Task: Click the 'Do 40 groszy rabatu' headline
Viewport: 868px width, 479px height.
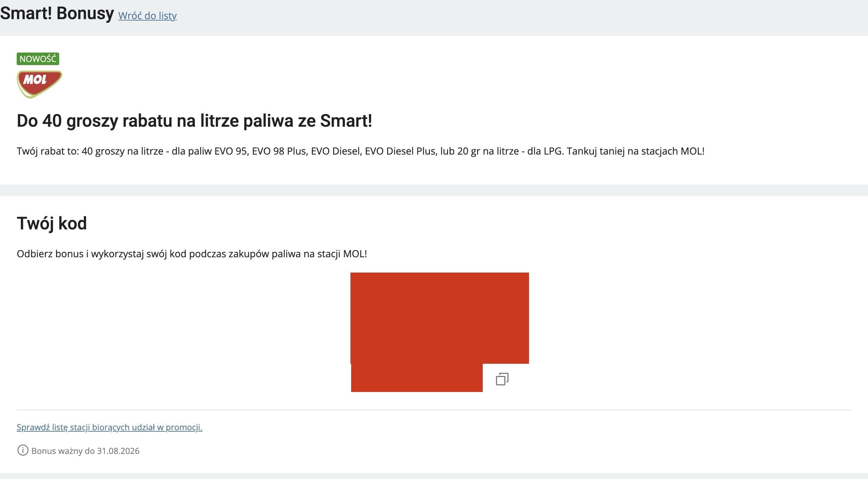Action: (195, 121)
